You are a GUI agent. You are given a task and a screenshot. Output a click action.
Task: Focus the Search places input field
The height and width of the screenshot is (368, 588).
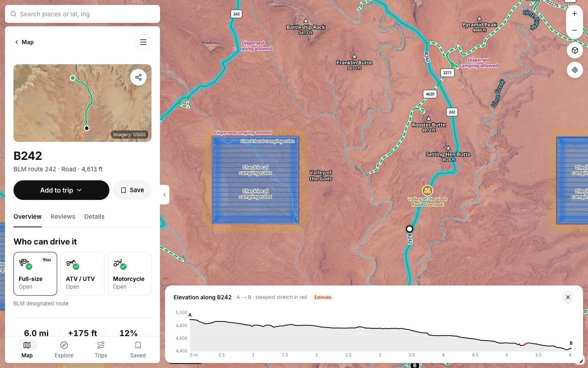(x=82, y=14)
